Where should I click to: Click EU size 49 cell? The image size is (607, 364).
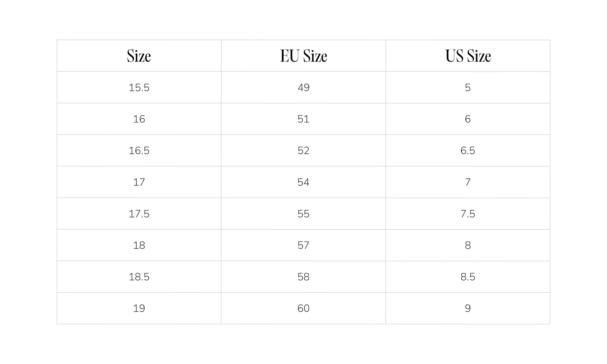(x=303, y=88)
